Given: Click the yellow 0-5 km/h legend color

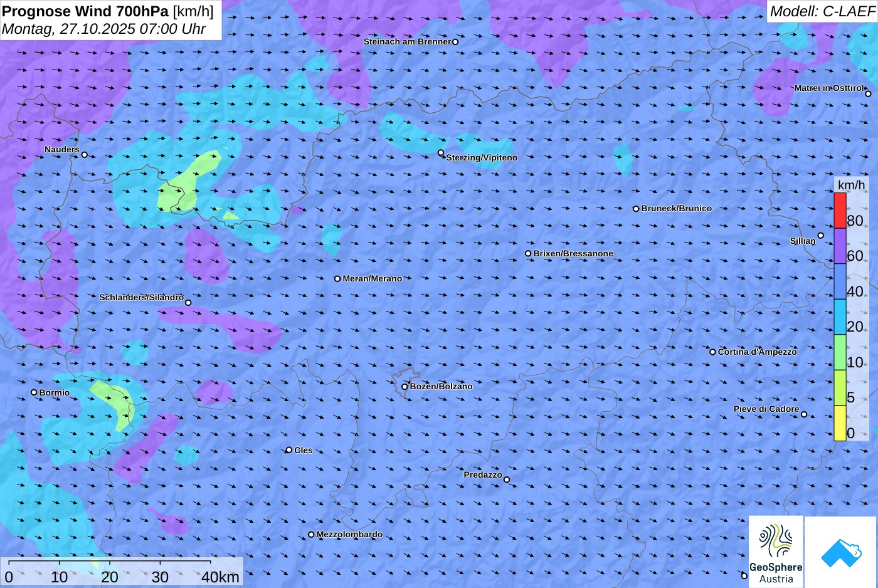Looking at the screenshot, I should (840, 423).
